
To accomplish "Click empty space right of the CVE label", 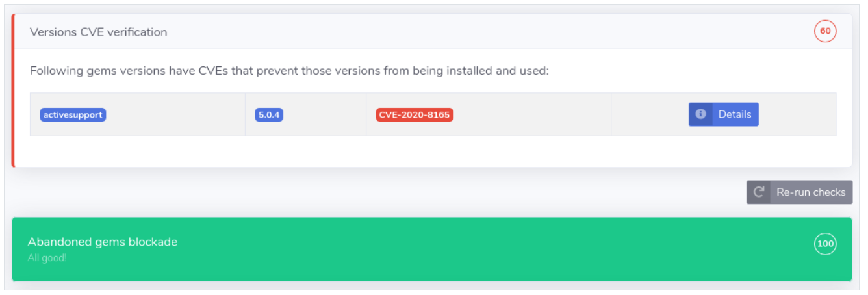I will pos(533,115).
